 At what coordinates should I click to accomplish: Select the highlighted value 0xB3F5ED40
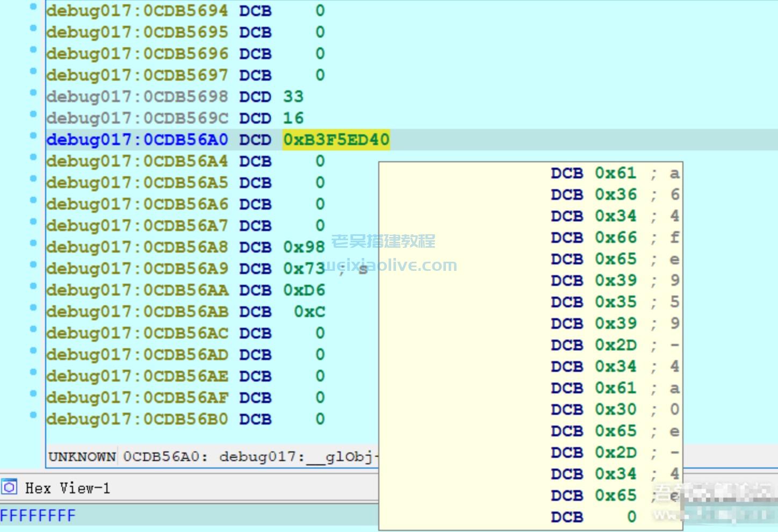336,139
